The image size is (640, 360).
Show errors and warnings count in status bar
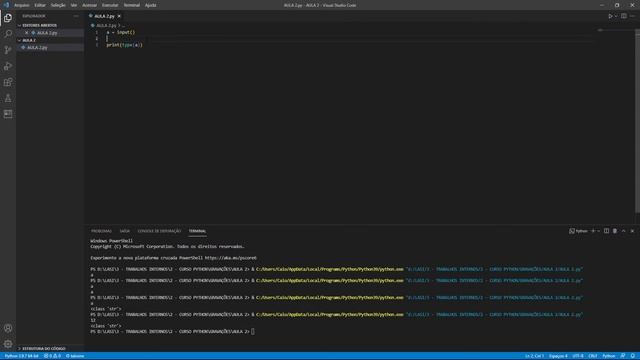52,356
